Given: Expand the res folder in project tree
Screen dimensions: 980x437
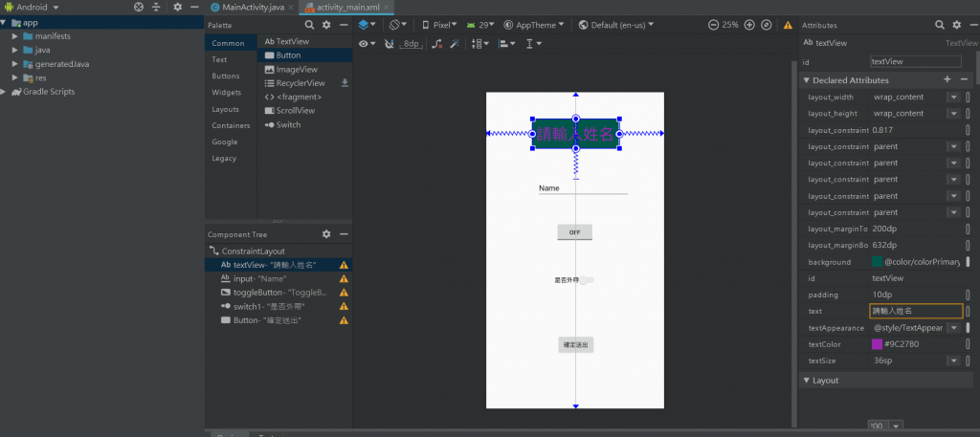Looking at the screenshot, I should click(15, 77).
